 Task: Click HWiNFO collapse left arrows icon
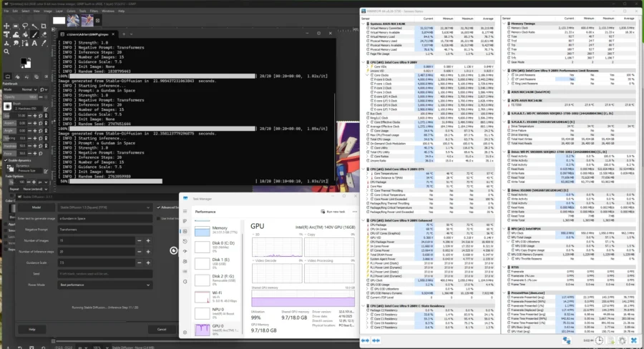tap(376, 340)
